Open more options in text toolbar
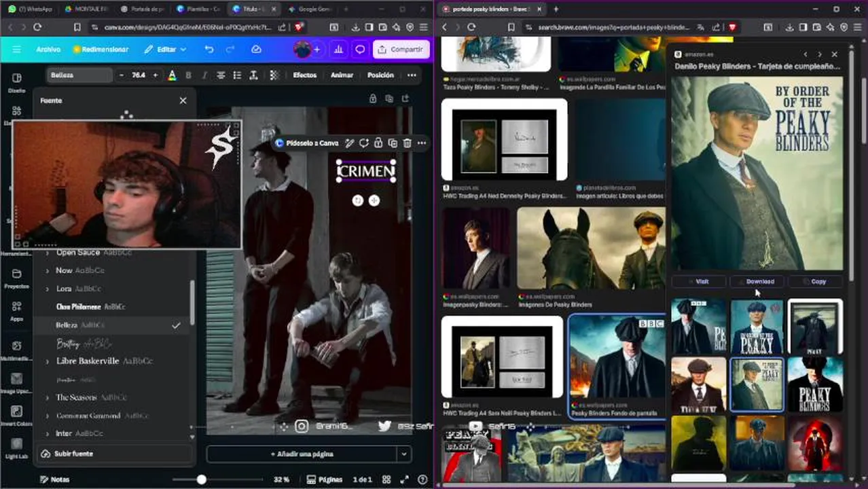The width and height of the screenshot is (868, 489). coord(412,75)
